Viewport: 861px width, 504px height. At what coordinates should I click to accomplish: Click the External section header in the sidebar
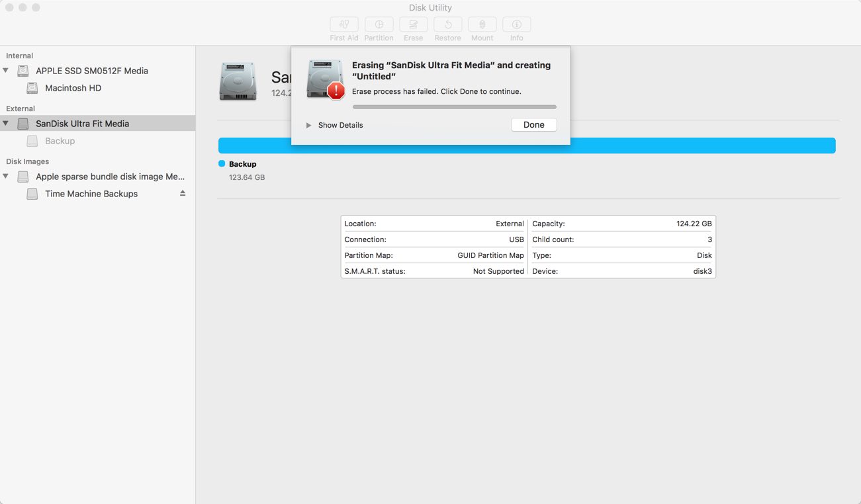click(21, 108)
